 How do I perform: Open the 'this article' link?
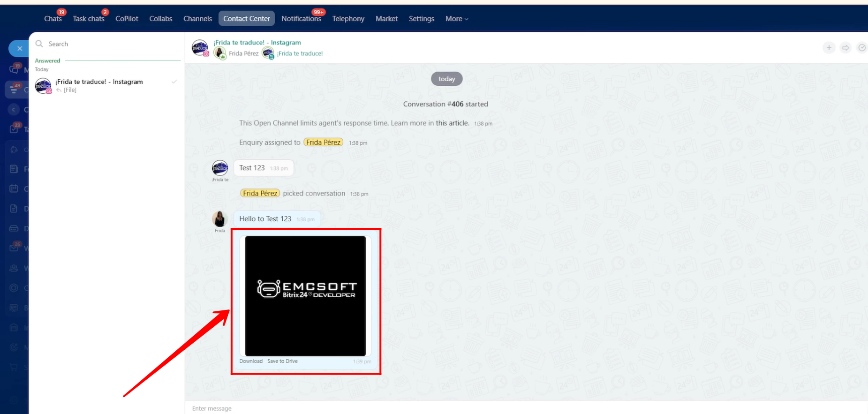click(x=452, y=123)
